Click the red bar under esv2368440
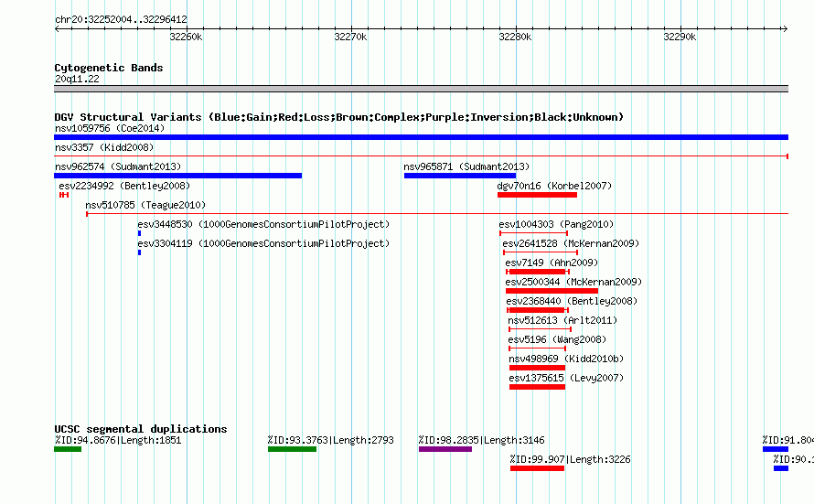This screenshot has height=504, width=814. point(538,310)
